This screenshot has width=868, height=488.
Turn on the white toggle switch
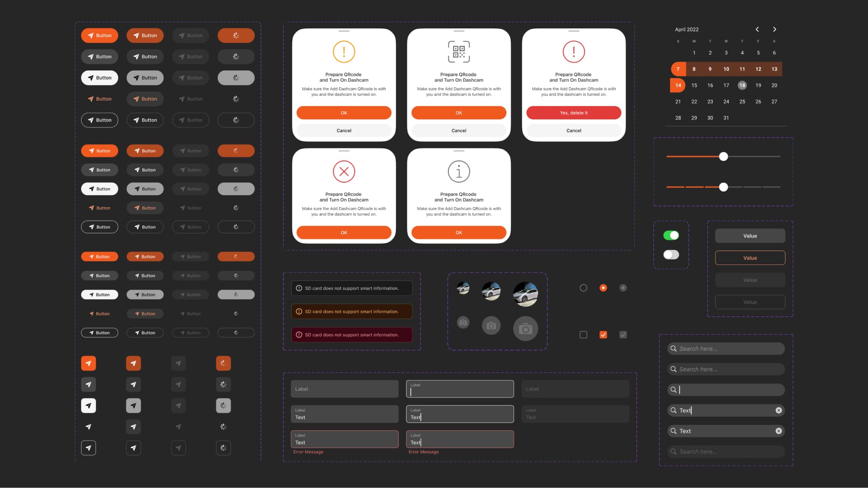pyautogui.click(x=671, y=254)
